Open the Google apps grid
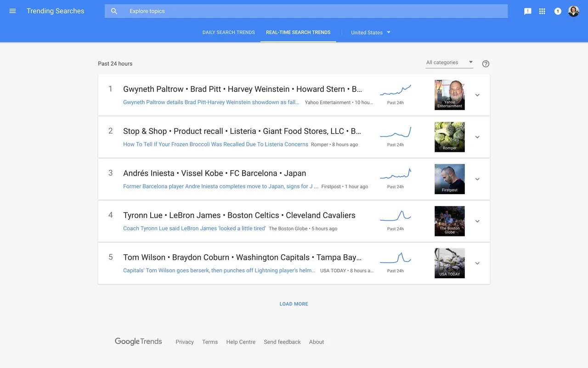Viewport: 588px width, 368px height. pos(542,11)
